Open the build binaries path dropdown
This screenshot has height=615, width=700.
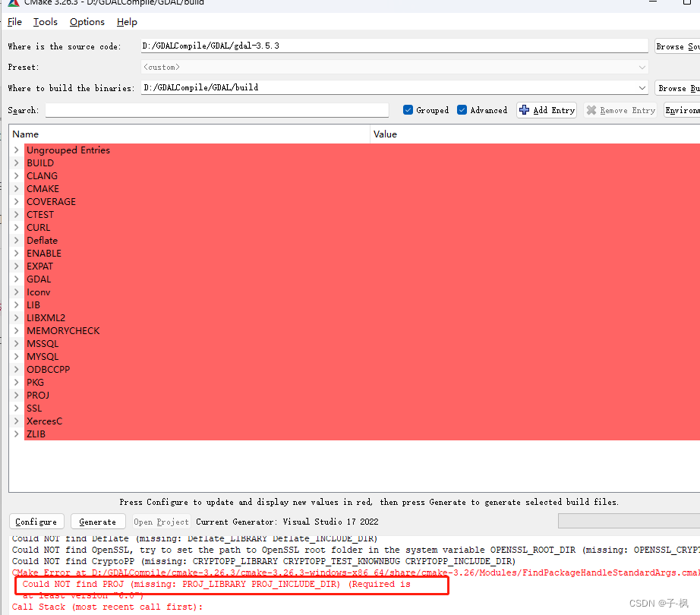click(642, 88)
